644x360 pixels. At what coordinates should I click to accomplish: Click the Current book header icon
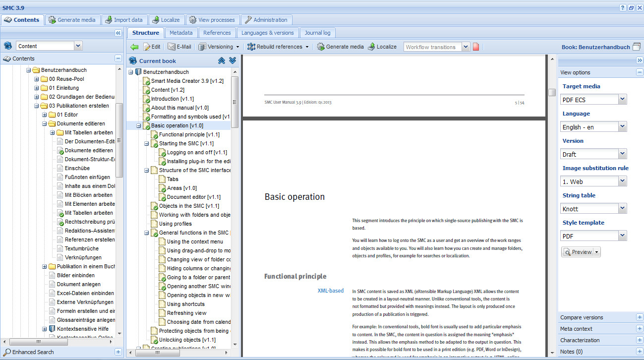coord(132,61)
